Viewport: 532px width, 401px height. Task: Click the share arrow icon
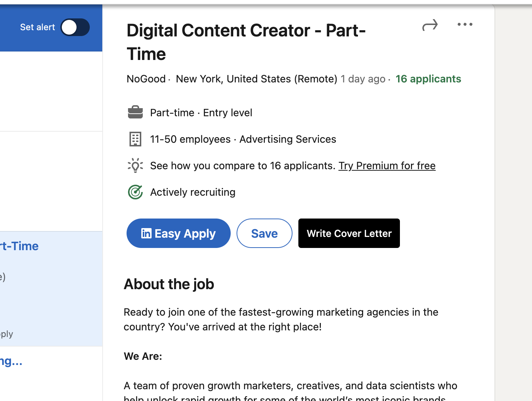coord(430,25)
